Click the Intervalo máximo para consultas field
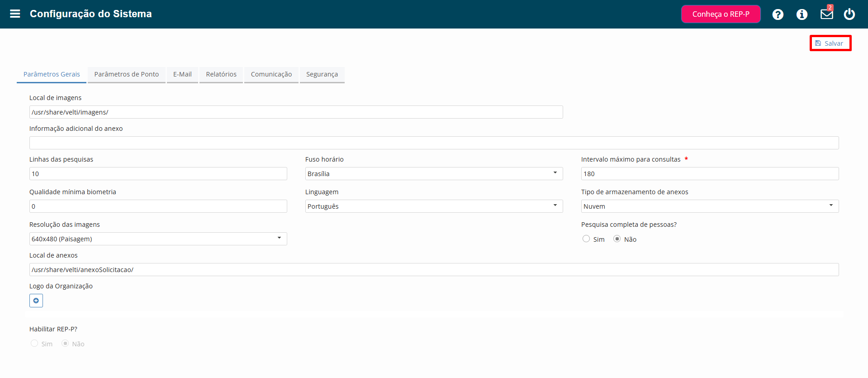The width and height of the screenshot is (868, 378). pyautogui.click(x=710, y=174)
